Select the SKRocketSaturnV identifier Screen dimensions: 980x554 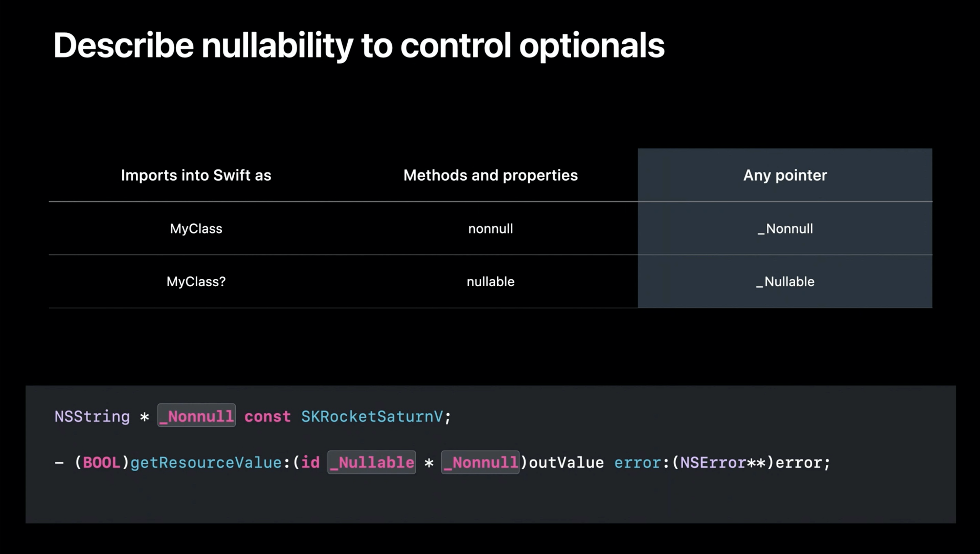pyautogui.click(x=372, y=416)
